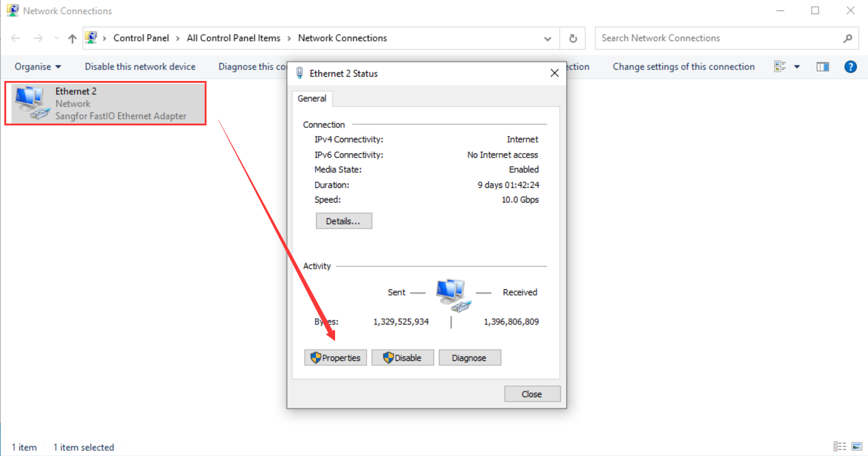Run Diagnose from the Ethernet 2 Status dialog
This screenshot has height=456, width=868.
pyautogui.click(x=470, y=358)
